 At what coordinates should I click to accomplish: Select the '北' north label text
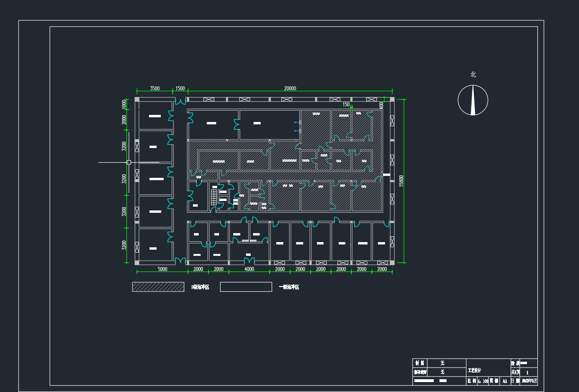pyautogui.click(x=474, y=75)
